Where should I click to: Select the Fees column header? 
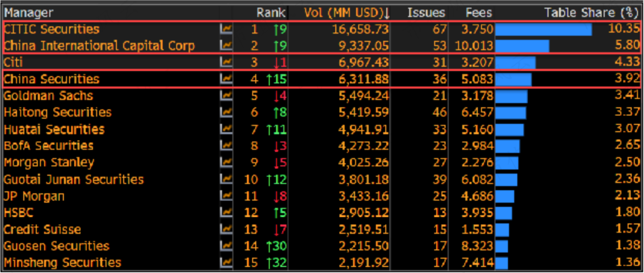(478, 13)
